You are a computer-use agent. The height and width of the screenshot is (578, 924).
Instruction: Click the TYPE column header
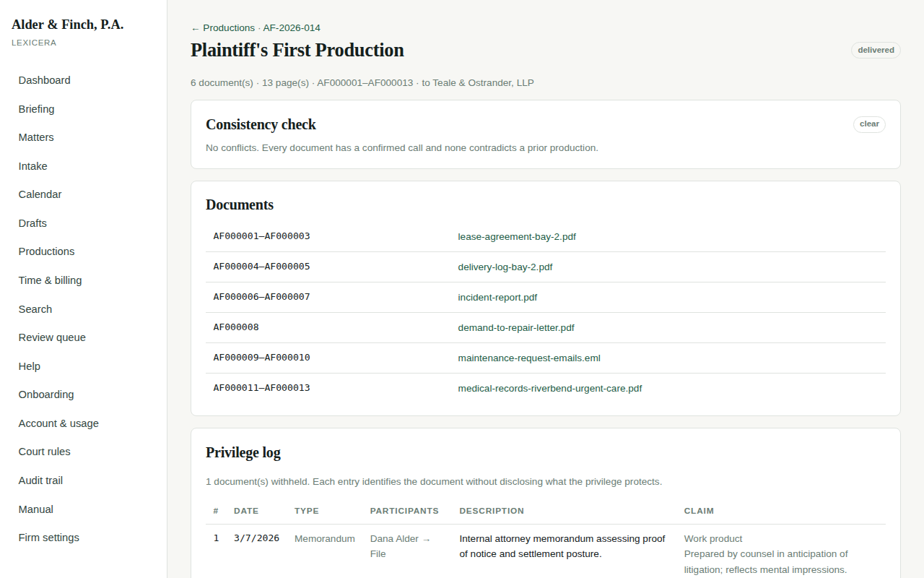click(x=307, y=511)
